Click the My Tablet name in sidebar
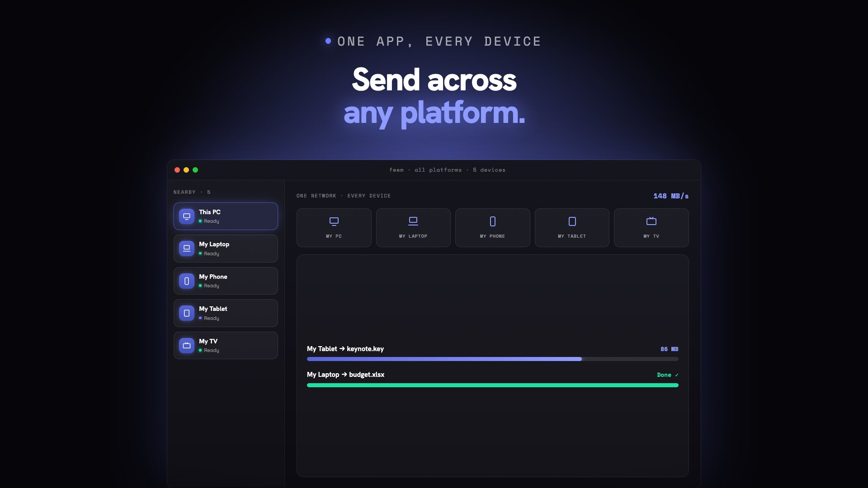The image size is (868, 488). point(213,309)
